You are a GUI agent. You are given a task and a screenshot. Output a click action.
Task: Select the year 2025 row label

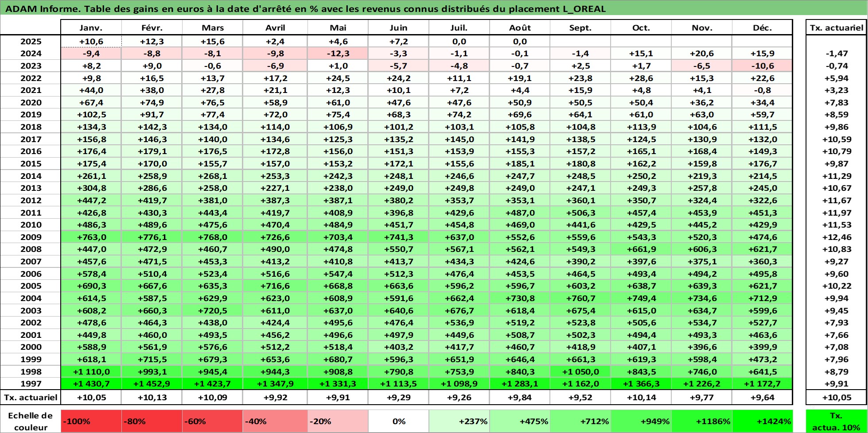(31, 42)
